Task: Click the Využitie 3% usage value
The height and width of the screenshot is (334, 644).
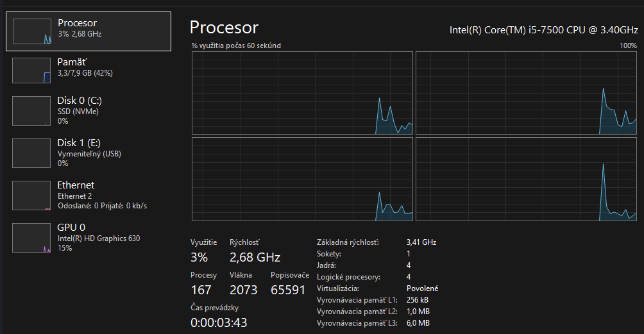Action: click(x=199, y=258)
